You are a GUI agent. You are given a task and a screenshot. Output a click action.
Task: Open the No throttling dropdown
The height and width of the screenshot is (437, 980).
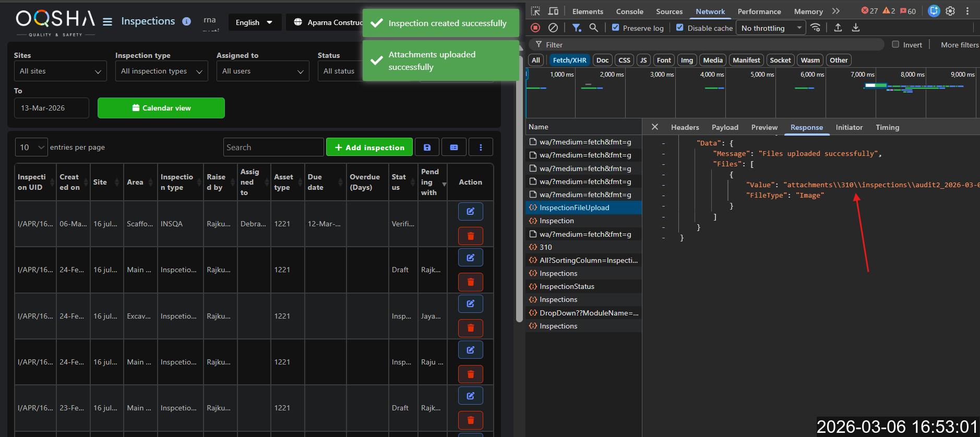coord(770,28)
